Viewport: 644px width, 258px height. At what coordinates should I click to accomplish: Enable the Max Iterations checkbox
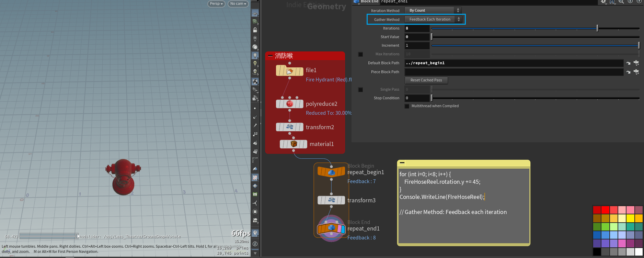pyautogui.click(x=360, y=54)
